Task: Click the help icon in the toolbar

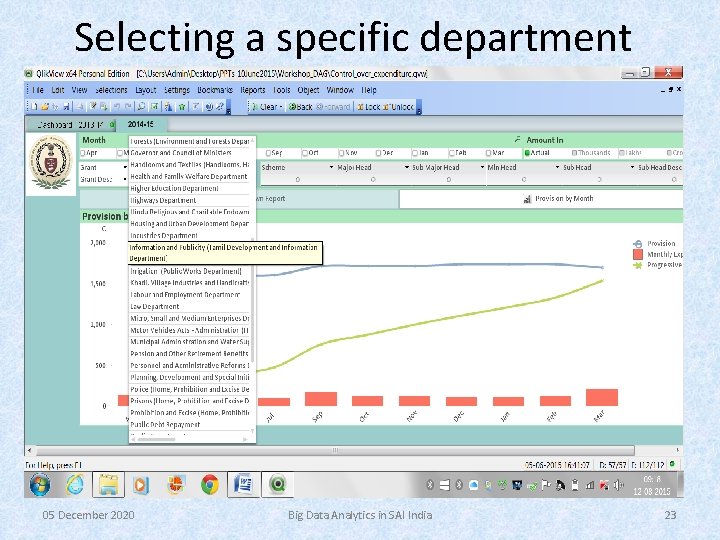Action: pyautogui.click(x=220, y=107)
